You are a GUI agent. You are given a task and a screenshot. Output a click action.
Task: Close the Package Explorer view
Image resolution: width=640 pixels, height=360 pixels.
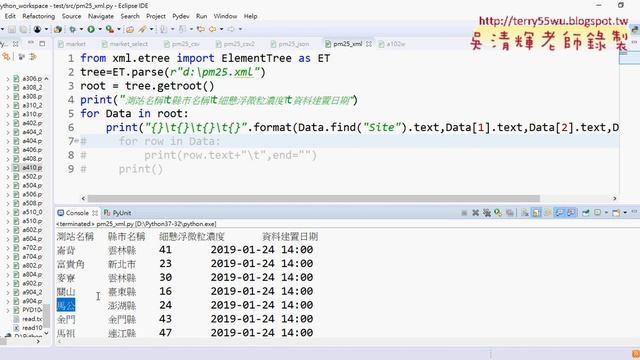[x=16, y=43]
